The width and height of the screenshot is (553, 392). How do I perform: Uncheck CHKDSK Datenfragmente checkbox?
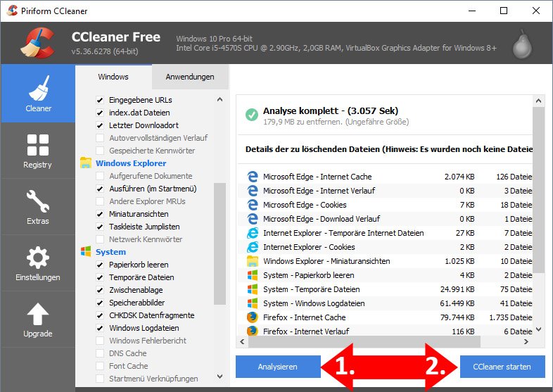(100, 315)
